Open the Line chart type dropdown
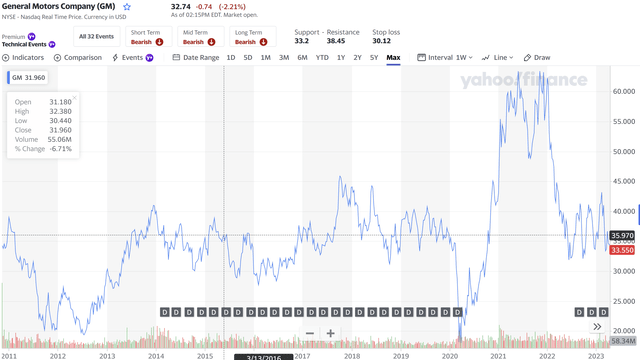This screenshot has width=640, height=360. click(x=497, y=58)
